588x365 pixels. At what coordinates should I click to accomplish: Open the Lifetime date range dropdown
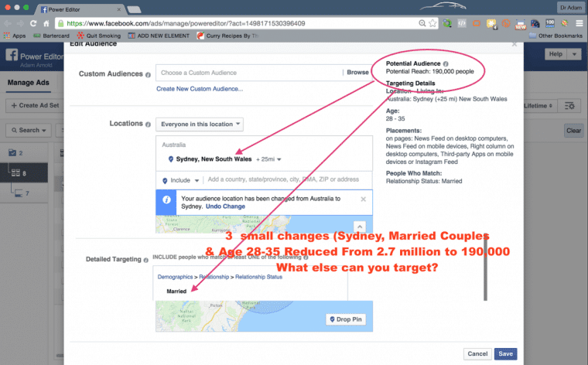click(538, 106)
